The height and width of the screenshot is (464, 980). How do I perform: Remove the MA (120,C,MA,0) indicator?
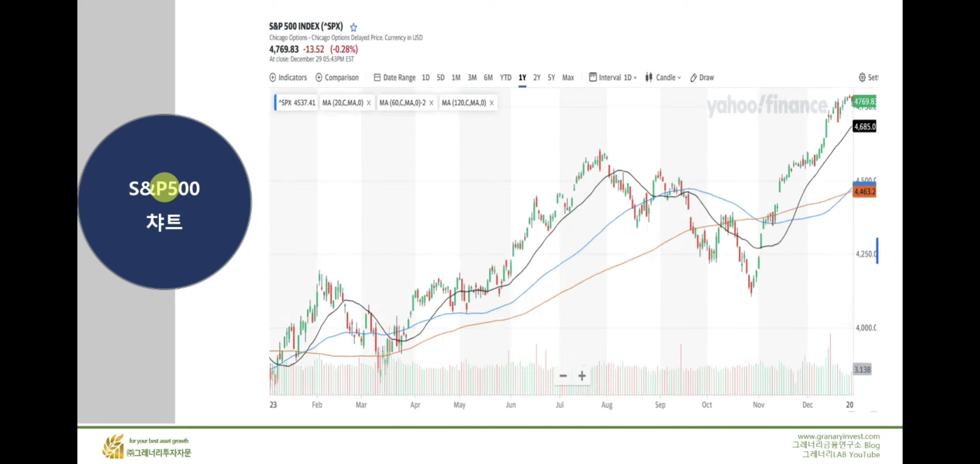[x=491, y=103]
